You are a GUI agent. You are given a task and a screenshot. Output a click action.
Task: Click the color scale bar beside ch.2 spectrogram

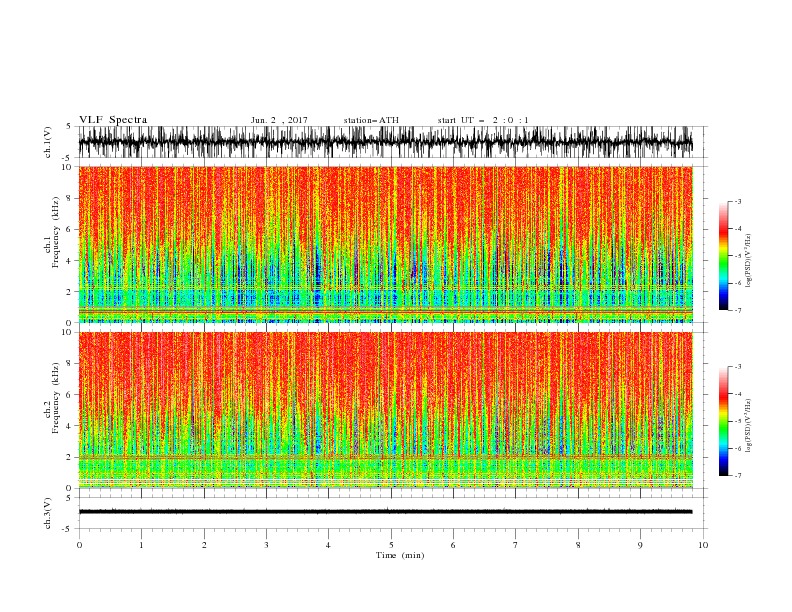click(723, 421)
